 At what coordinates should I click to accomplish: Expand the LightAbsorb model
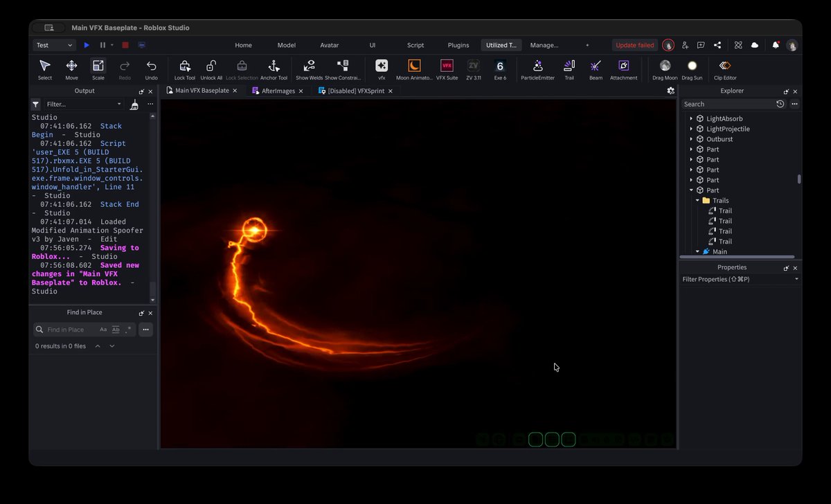(691, 119)
